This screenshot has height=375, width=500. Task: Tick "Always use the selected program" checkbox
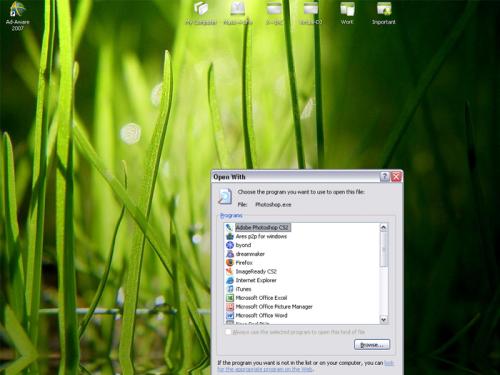coord(228,332)
